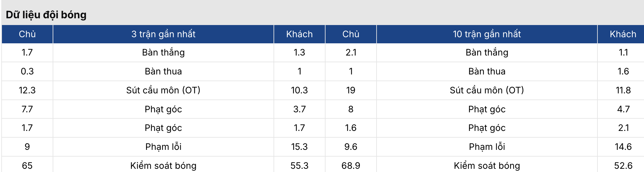Click the home possession value 65

(x=27, y=166)
